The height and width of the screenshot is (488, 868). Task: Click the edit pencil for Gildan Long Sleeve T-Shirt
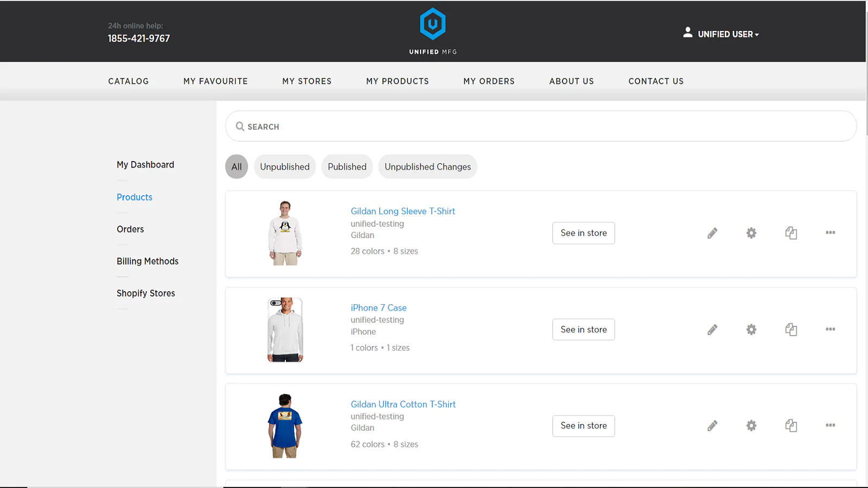(712, 233)
